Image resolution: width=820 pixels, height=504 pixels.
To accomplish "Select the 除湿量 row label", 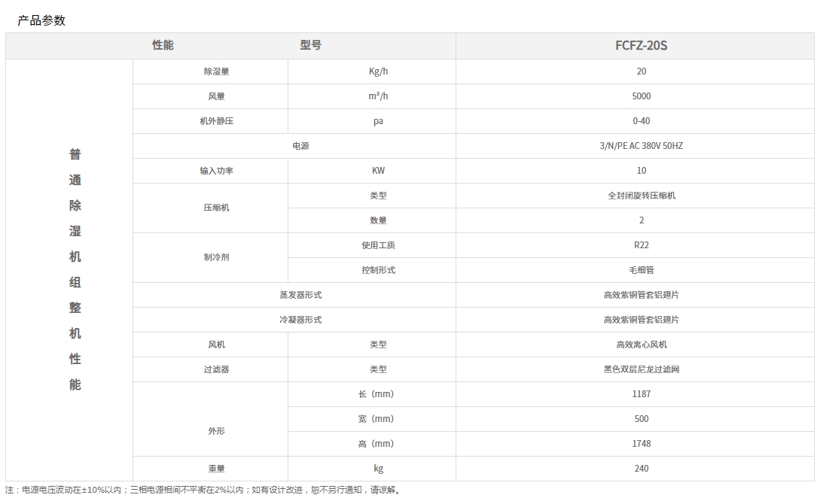I will (216, 71).
